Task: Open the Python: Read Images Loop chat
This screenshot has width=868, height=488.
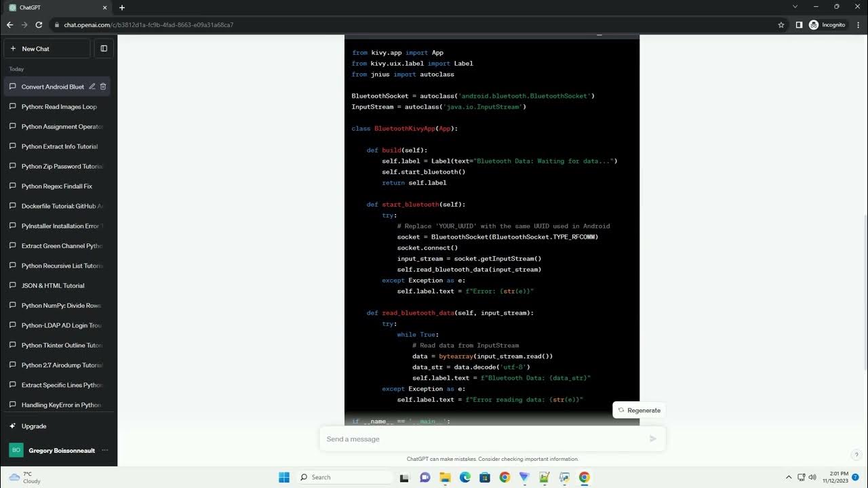Action: [x=57, y=106]
